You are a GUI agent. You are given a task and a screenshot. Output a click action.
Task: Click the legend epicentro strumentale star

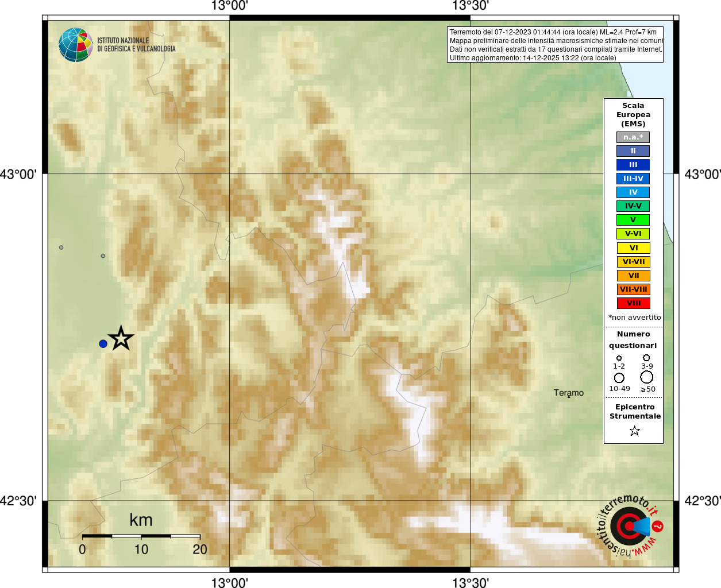pyautogui.click(x=634, y=431)
